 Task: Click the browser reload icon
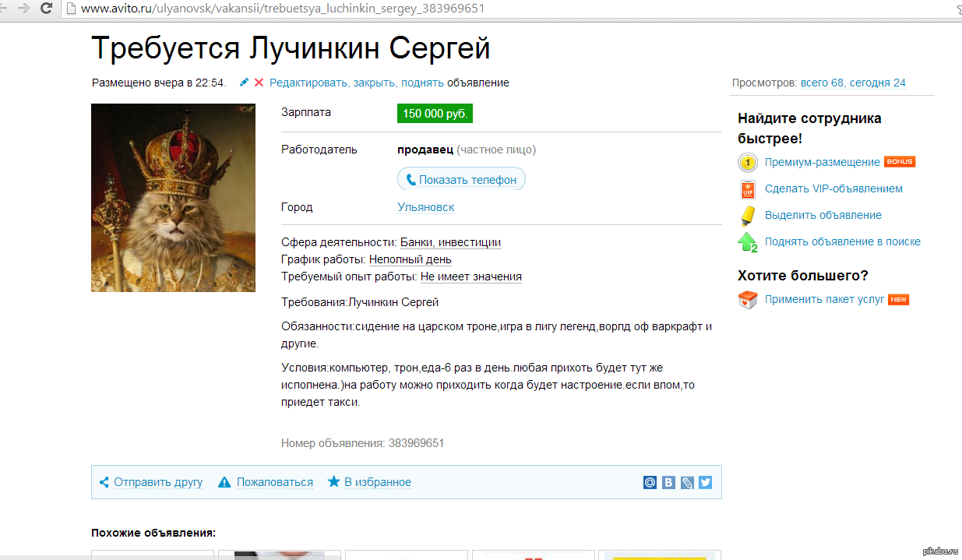pyautogui.click(x=46, y=9)
